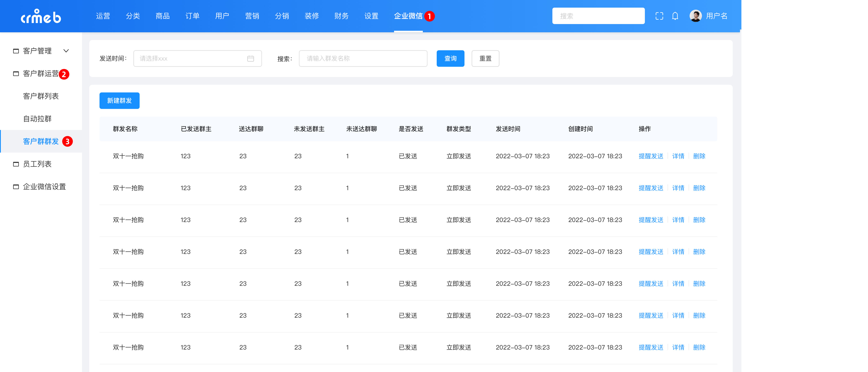Click 详情 in the second row
The width and height of the screenshot is (868, 372).
pos(678,188)
